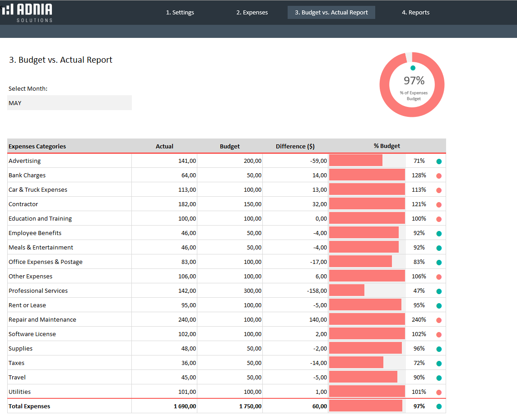
Task: Open the % Budget column header options
Action: pyautogui.click(x=387, y=146)
